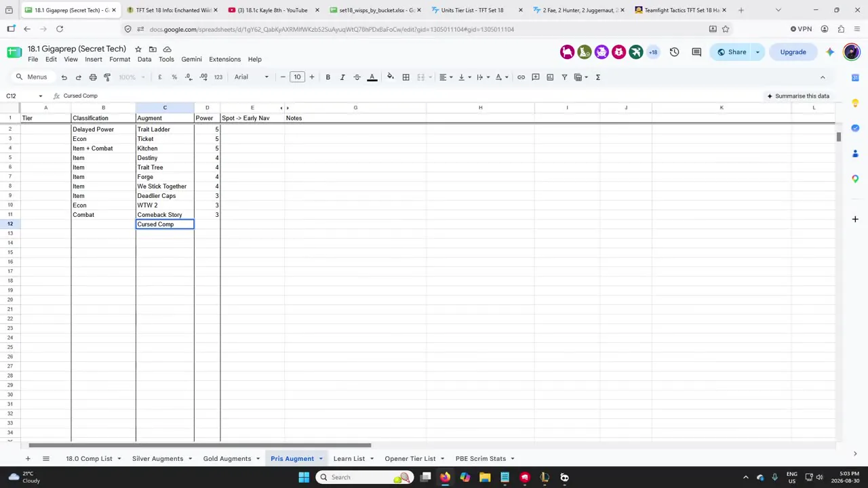Redo the last action in toolbar
The height and width of the screenshot is (488, 868).
(x=78, y=77)
